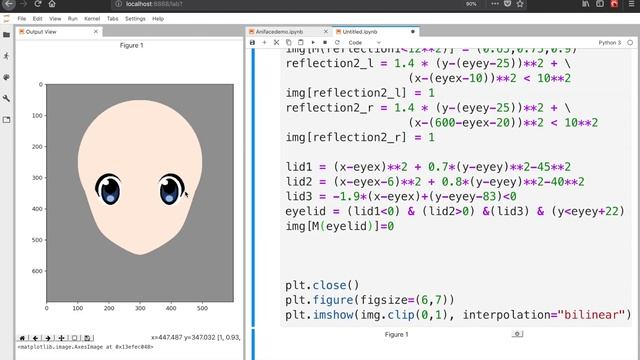This screenshot has height=360, width=640.
Task: Open the open-tabs sidebar icon
Action: (7, 120)
